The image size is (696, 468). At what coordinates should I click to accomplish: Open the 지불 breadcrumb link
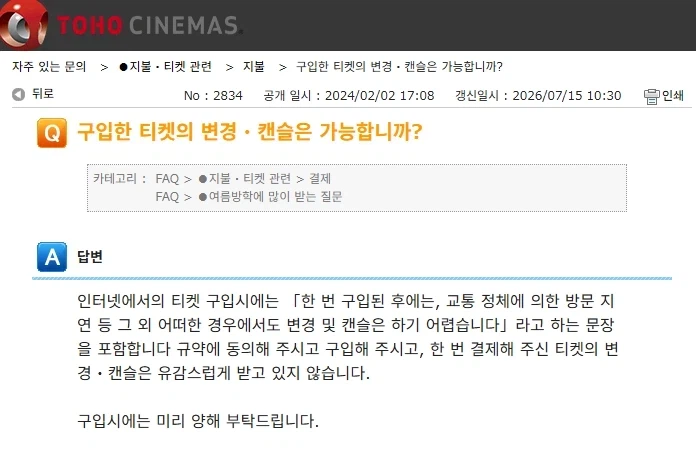(253, 67)
